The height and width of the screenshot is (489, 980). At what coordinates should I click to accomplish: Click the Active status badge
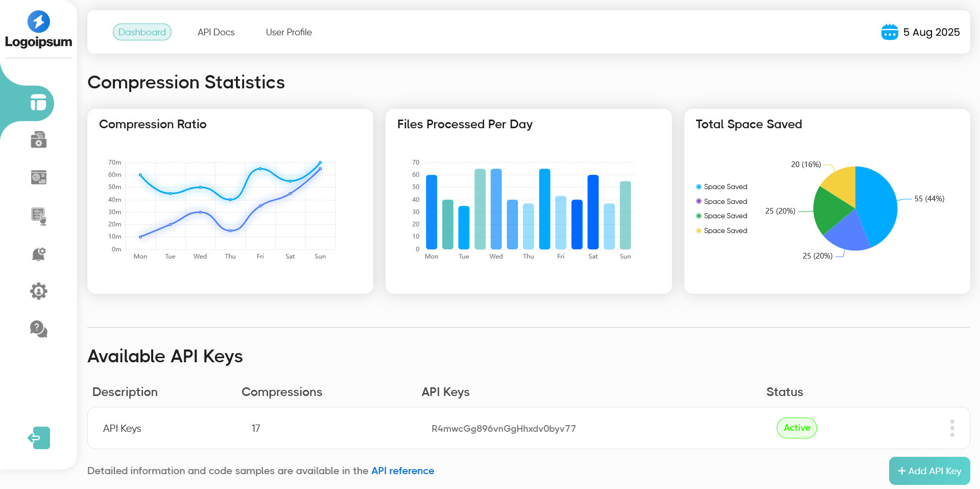coord(797,428)
